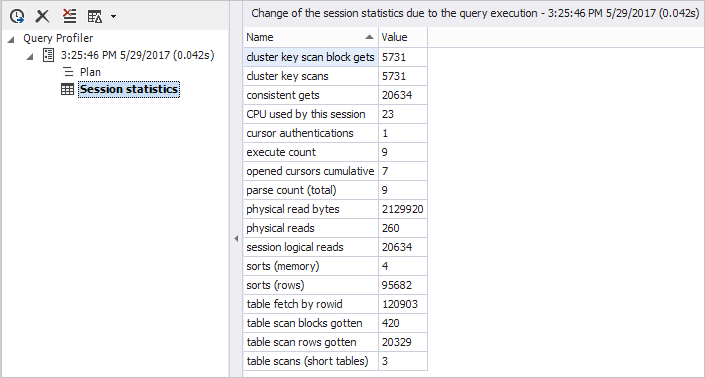Click the X delete result icon
The width and height of the screenshot is (705, 378).
coord(42,16)
